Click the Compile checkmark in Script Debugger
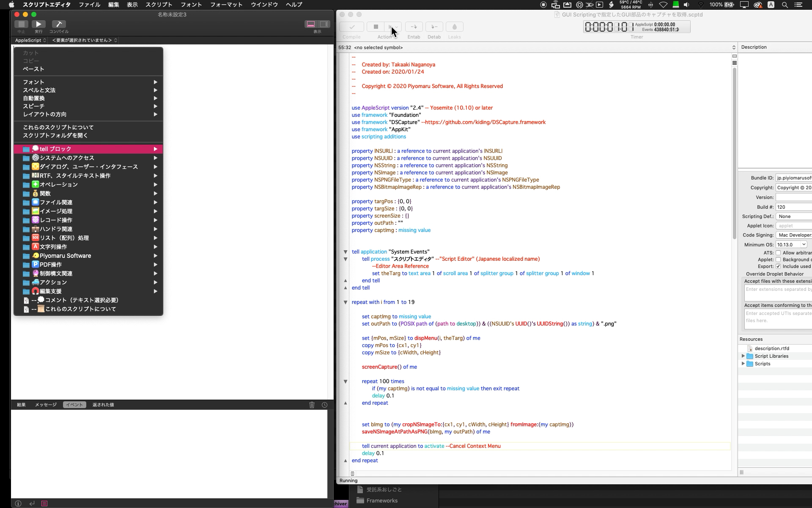 351,27
